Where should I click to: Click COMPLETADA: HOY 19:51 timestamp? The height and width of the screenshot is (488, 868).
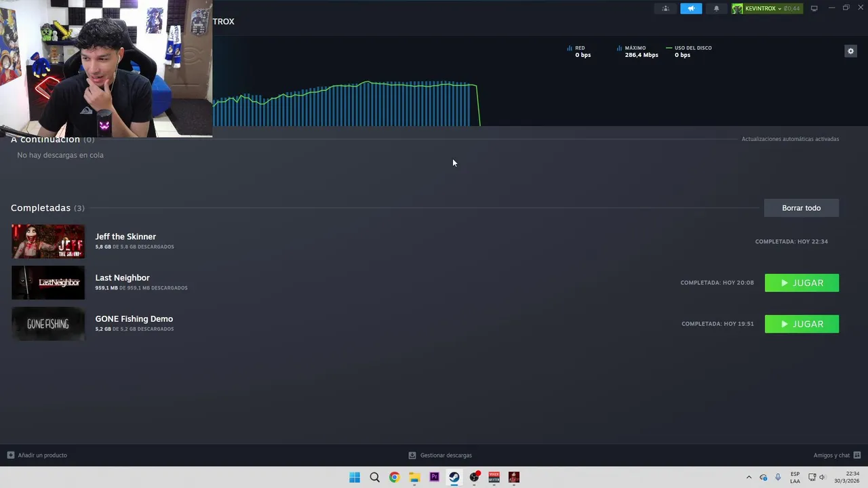(717, 324)
